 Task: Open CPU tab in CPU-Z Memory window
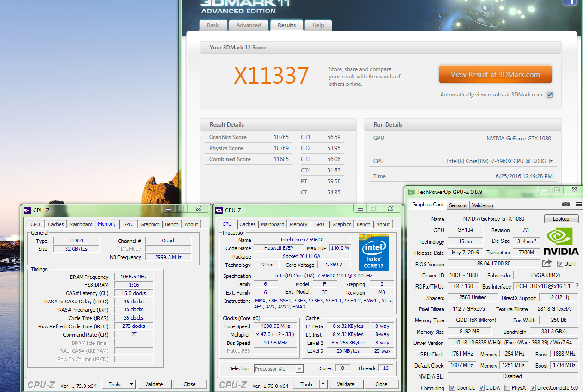(35, 224)
